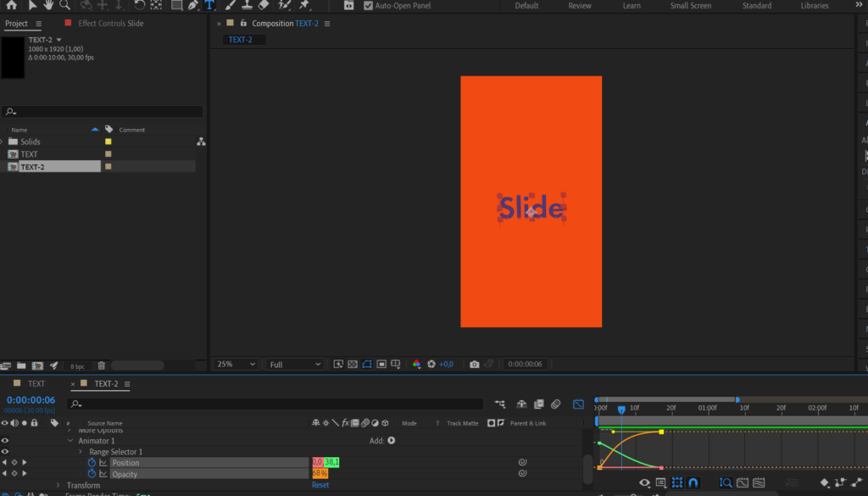868x496 pixels.
Task: Click the Add animator property arrow
Action: (392, 441)
